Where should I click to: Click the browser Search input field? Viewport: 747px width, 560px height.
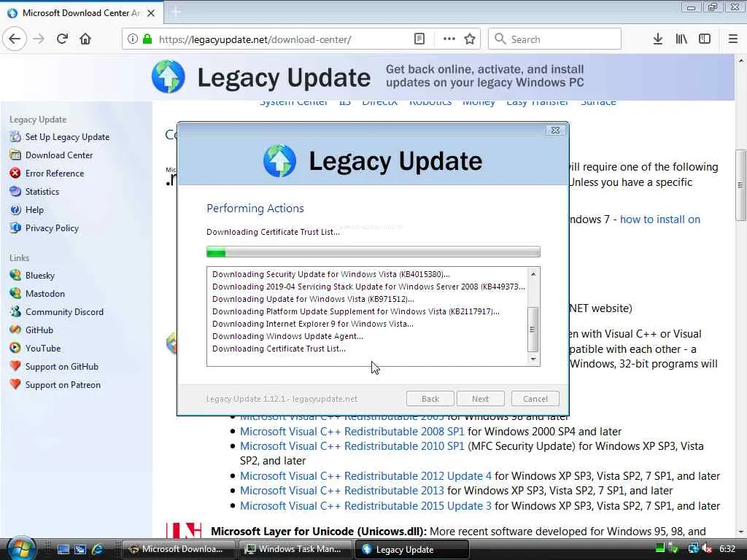tap(555, 39)
